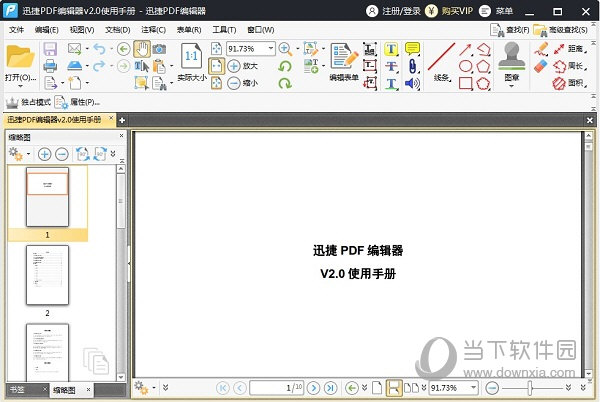Add a new document tab with plus
The width and height of the screenshot is (600, 402).
tap(122, 120)
